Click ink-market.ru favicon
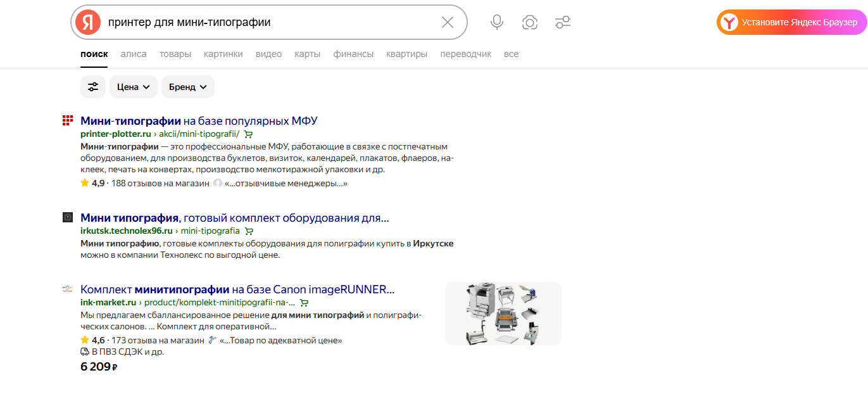The height and width of the screenshot is (394, 868). coord(68,289)
